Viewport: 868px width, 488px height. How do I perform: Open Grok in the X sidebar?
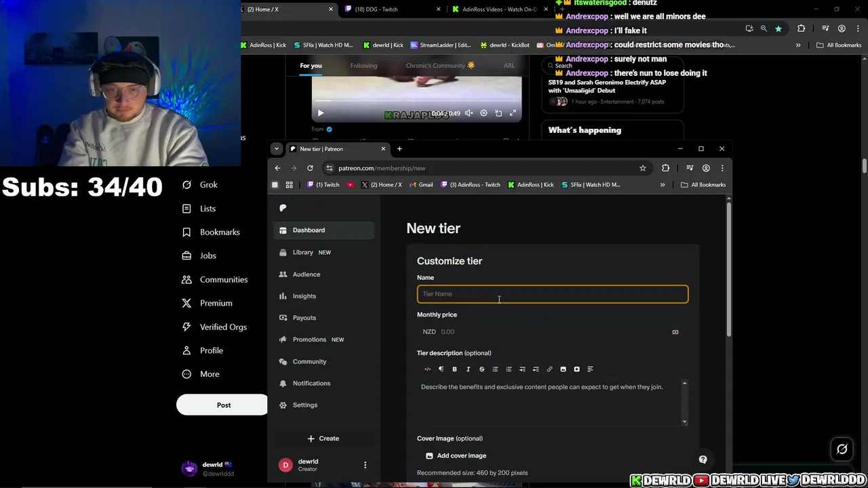pos(200,185)
